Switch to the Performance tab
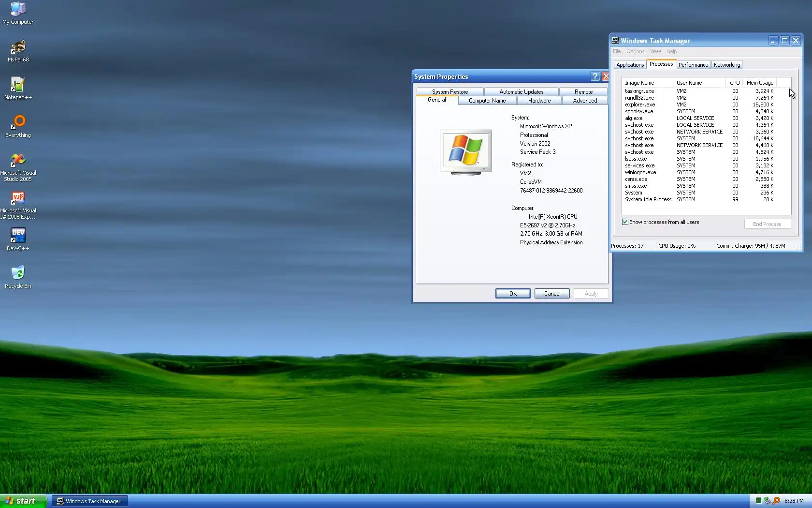Screen dimensions: 812x508 coord(693,65)
